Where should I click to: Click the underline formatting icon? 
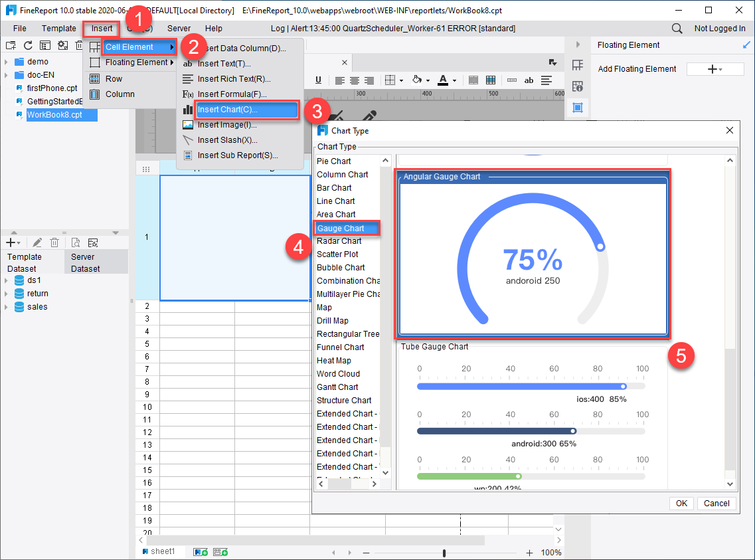[318, 80]
